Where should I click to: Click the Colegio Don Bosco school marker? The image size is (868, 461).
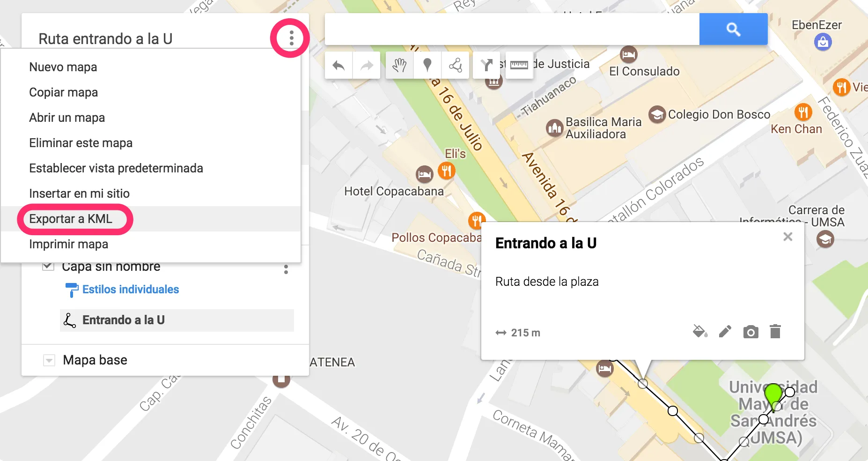tap(657, 114)
